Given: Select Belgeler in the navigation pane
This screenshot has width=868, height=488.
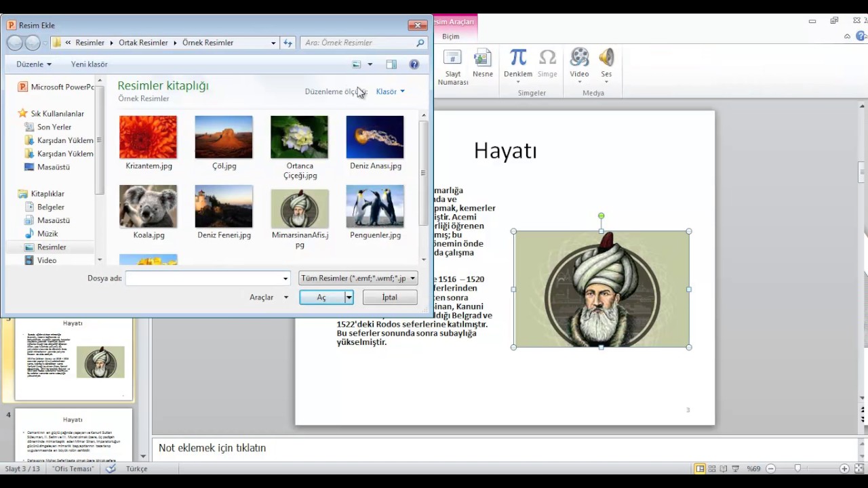Looking at the screenshot, I should (50, 207).
